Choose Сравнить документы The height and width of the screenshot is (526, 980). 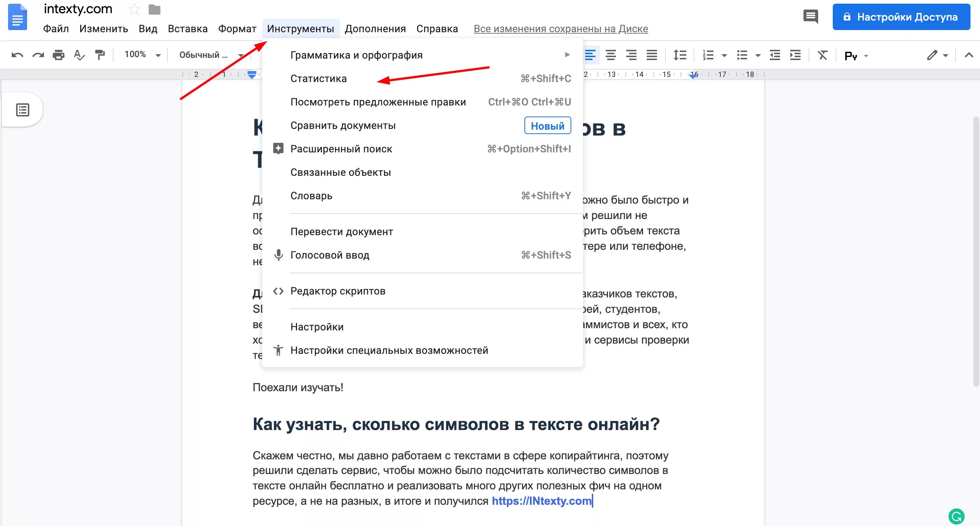coord(422,126)
